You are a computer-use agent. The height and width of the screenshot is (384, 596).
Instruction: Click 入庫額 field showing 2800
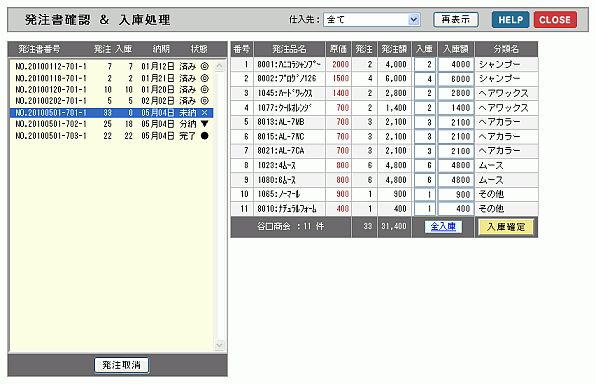click(456, 93)
